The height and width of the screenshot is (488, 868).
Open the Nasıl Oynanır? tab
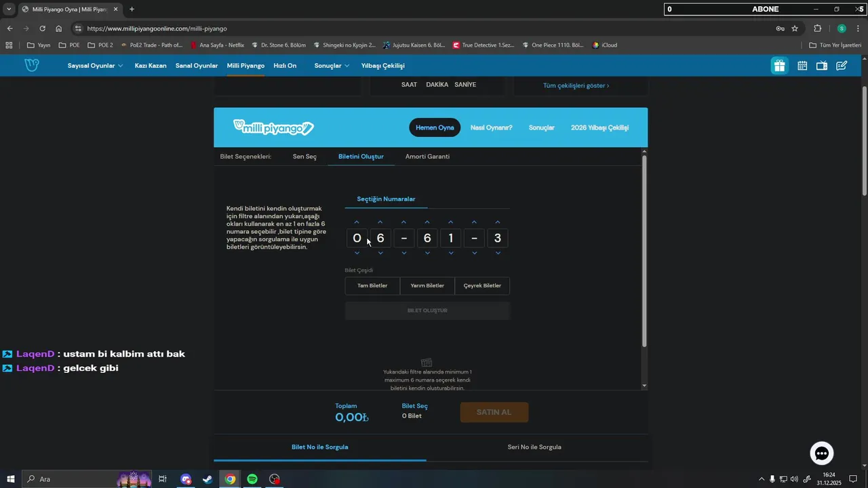tap(491, 127)
